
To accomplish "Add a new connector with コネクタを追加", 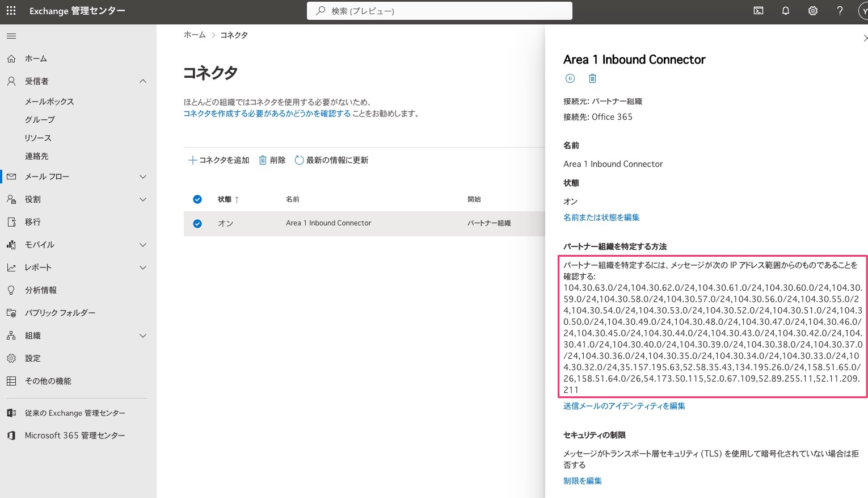I will (218, 160).
